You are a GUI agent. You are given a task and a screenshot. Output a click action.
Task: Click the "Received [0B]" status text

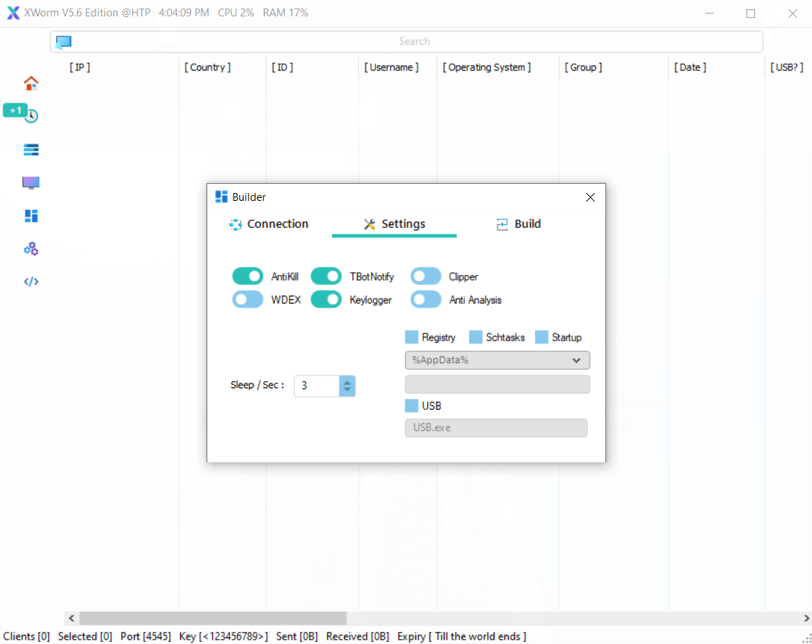(x=358, y=637)
